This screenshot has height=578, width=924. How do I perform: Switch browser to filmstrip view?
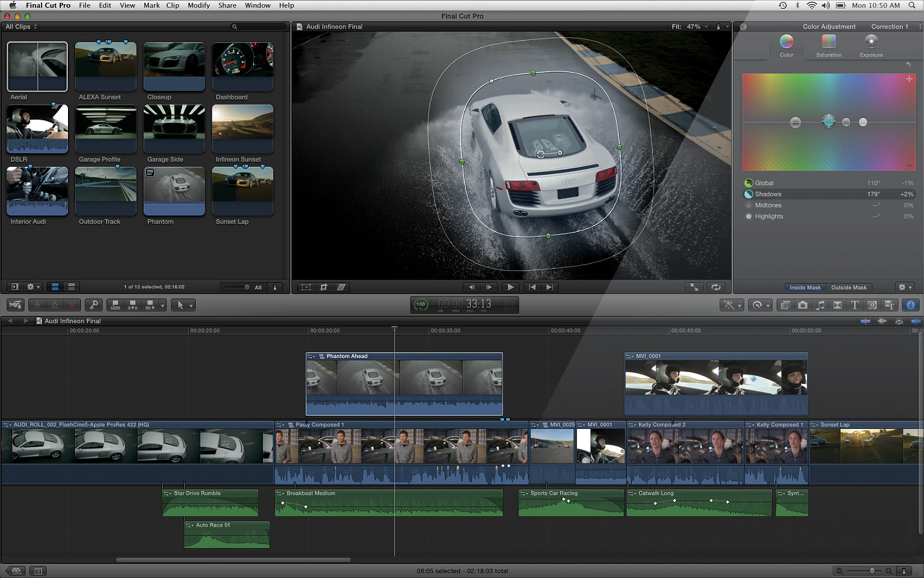(x=55, y=287)
